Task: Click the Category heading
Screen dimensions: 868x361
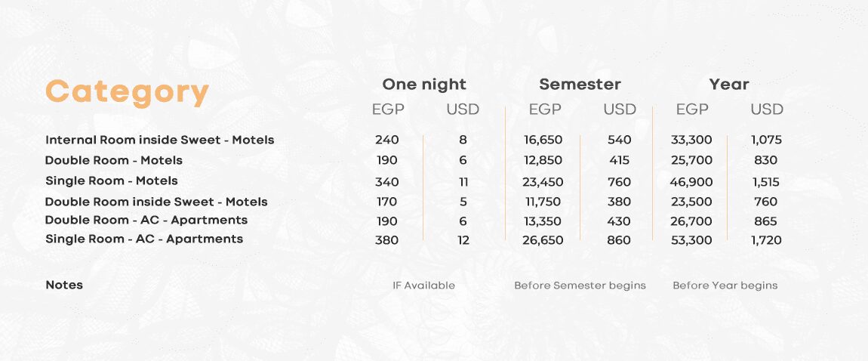Action: [x=127, y=92]
